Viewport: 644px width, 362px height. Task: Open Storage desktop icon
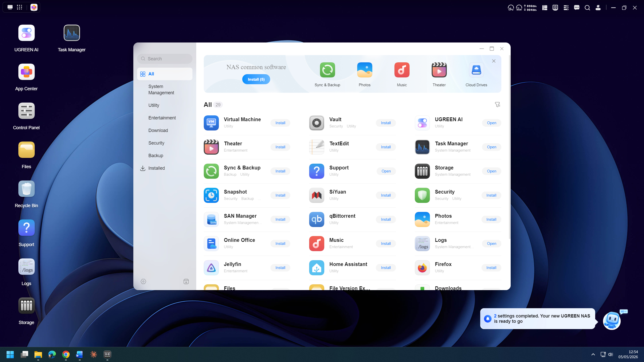[x=26, y=306]
